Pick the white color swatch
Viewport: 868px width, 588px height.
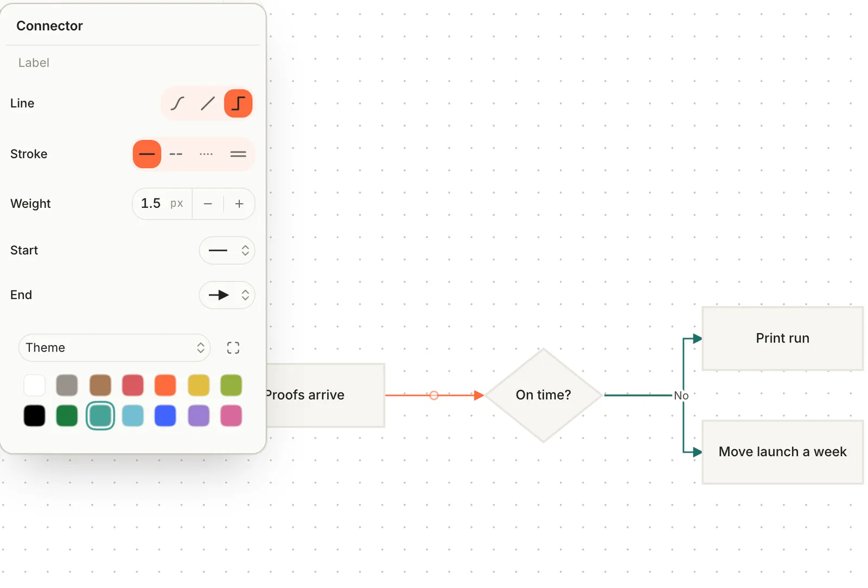pyautogui.click(x=35, y=386)
